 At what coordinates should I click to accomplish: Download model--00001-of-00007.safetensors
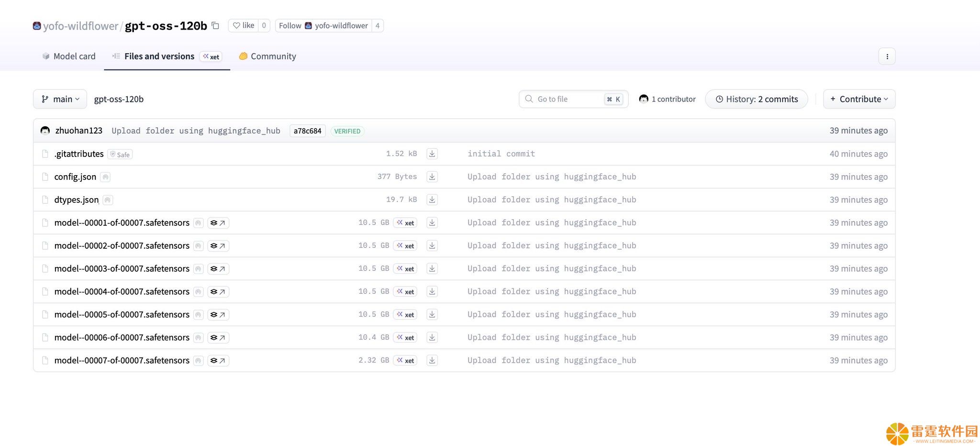pos(432,223)
